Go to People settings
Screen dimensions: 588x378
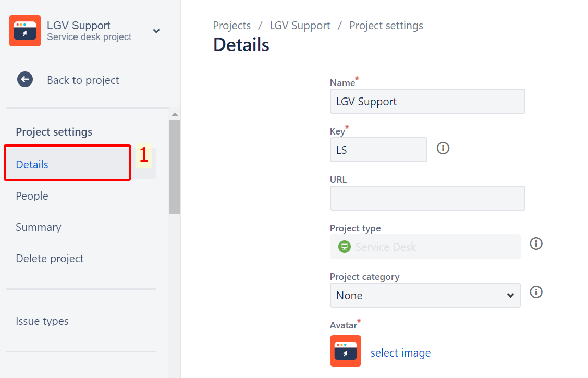pyautogui.click(x=32, y=196)
